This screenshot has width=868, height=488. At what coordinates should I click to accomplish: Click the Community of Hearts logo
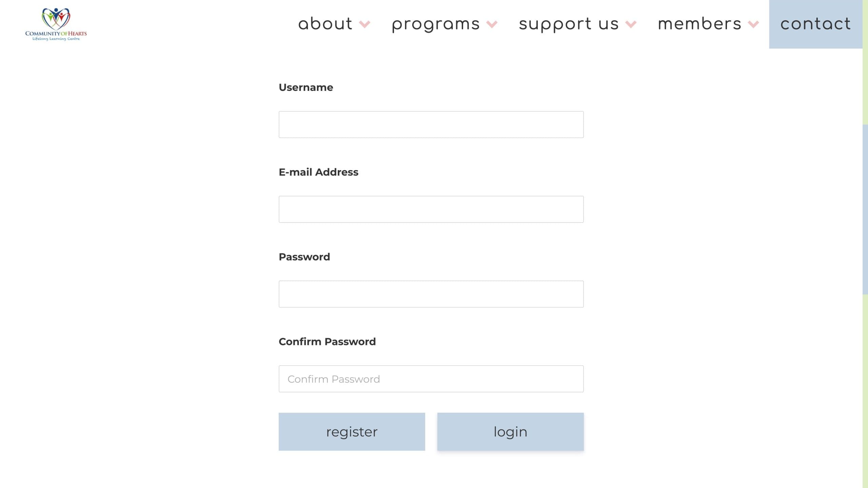pyautogui.click(x=56, y=24)
